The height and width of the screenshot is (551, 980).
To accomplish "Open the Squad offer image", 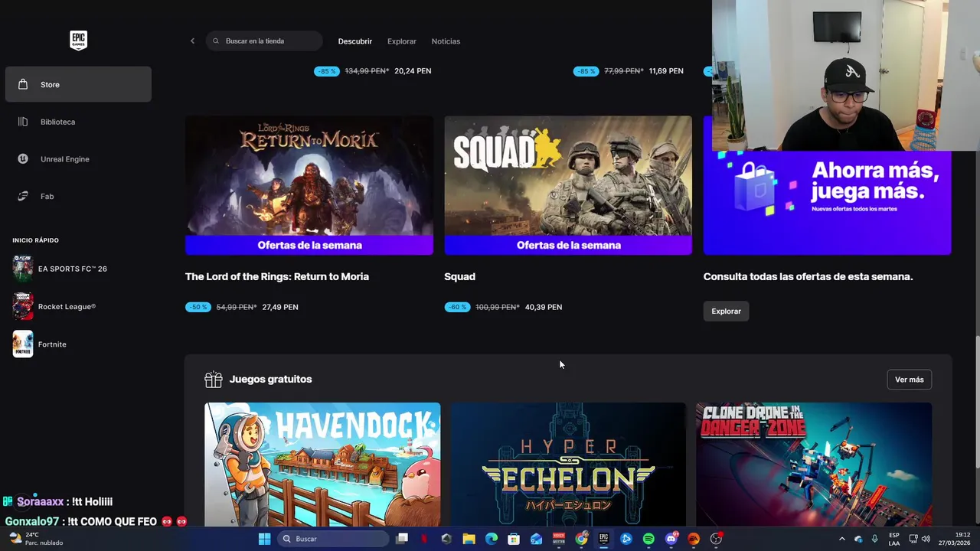I will (568, 185).
